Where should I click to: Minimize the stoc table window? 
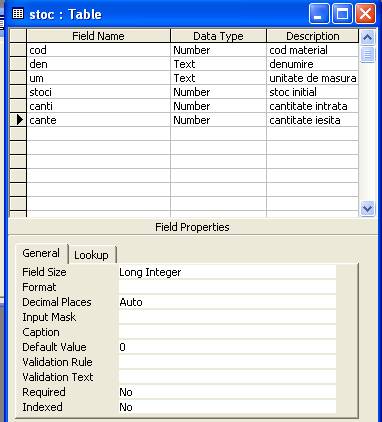click(x=319, y=14)
